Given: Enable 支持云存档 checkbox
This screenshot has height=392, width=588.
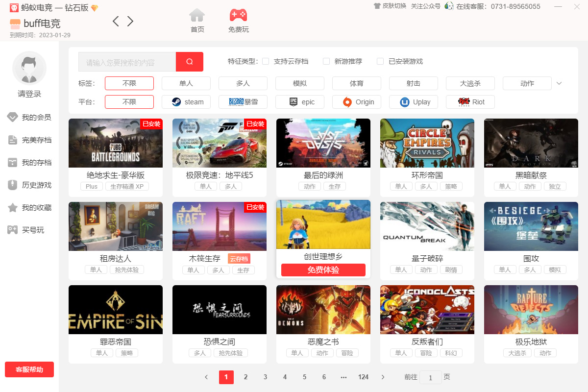Looking at the screenshot, I should coord(266,61).
